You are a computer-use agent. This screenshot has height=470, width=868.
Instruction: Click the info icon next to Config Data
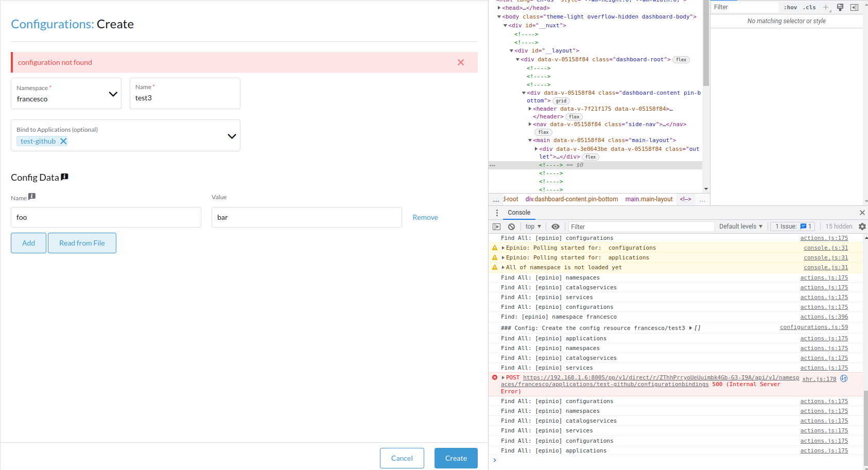[64, 177]
